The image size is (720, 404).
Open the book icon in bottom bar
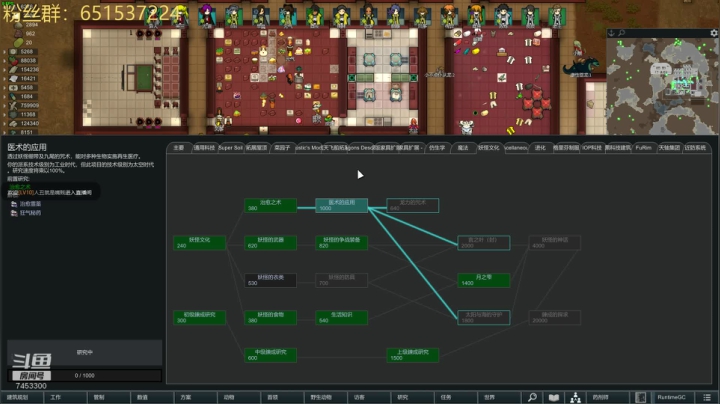(x=554, y=398)
